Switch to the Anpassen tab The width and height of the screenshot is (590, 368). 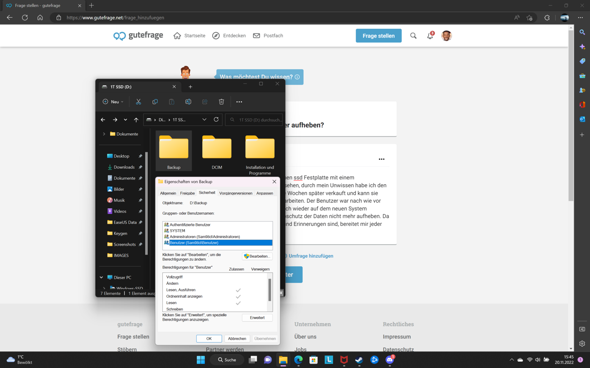265,193
